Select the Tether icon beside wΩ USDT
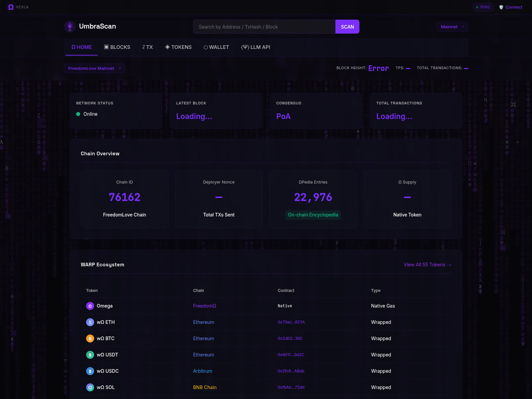The image size is (532, 399). tap(90, 355)
